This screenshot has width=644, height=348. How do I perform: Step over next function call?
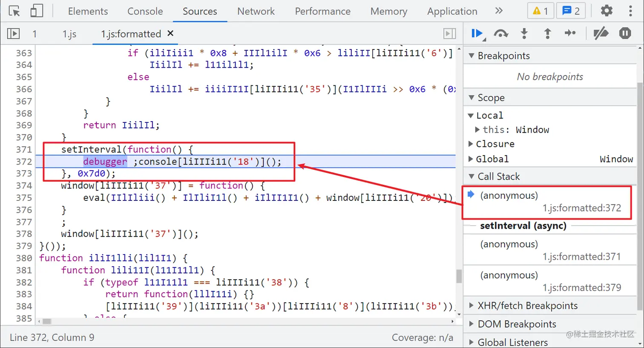(x=501, y=33)
